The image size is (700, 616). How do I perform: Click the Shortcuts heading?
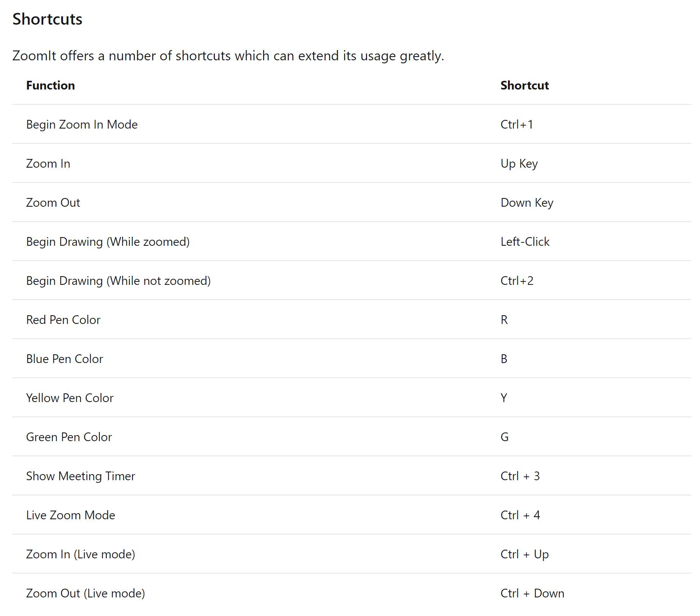click(x=47, y=19)
